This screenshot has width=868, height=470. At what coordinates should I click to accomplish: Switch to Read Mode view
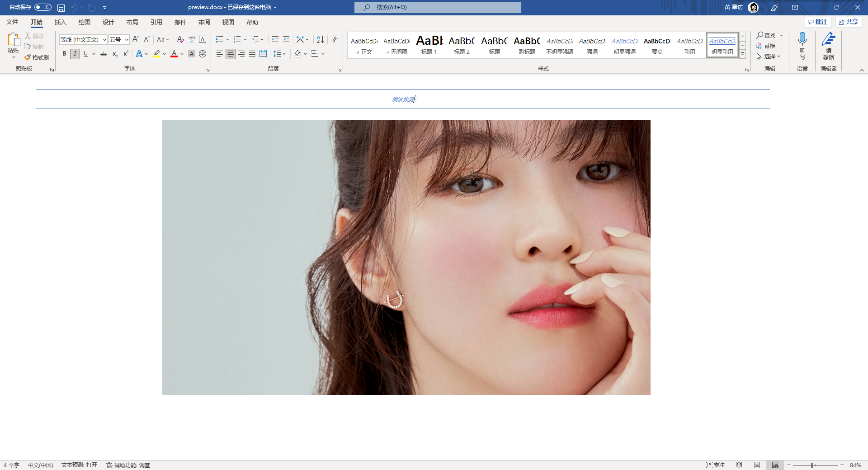tap(739, 465)
